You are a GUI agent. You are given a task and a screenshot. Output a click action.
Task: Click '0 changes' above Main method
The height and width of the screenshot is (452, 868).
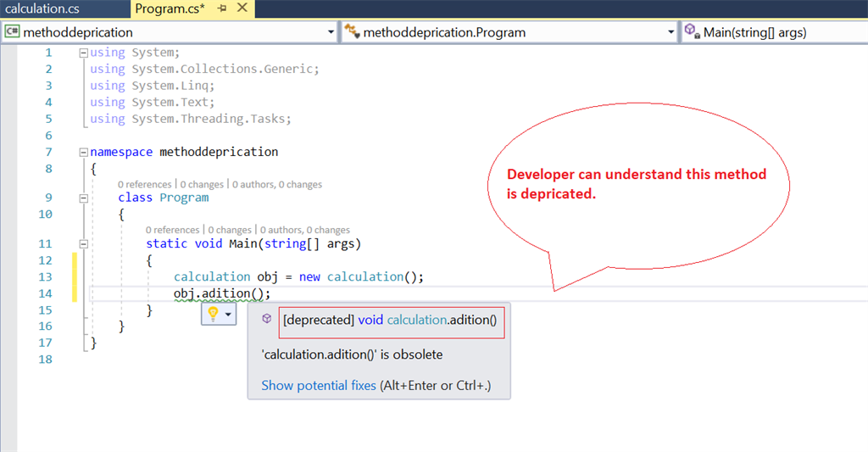click(x=230, y=230)
